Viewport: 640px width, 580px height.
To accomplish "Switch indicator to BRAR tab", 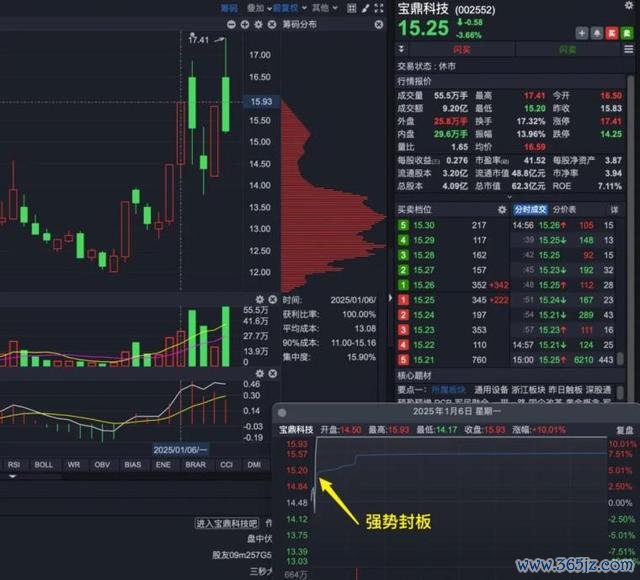I will click(x=196, y=464).
